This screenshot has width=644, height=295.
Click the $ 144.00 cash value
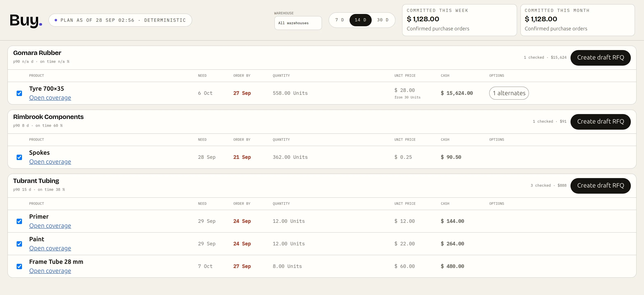[x=452, y=221]
